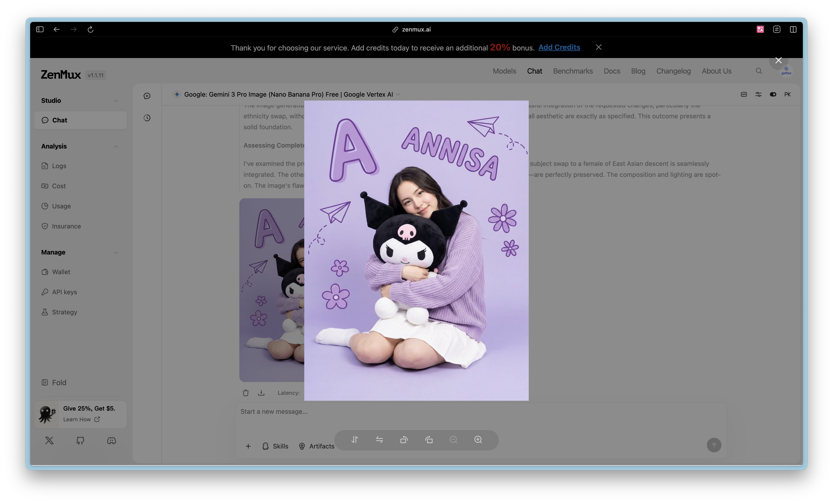The height and width of the screenshot is (504, 833).
Task: Download the generated image
Action: coord(261,393)
